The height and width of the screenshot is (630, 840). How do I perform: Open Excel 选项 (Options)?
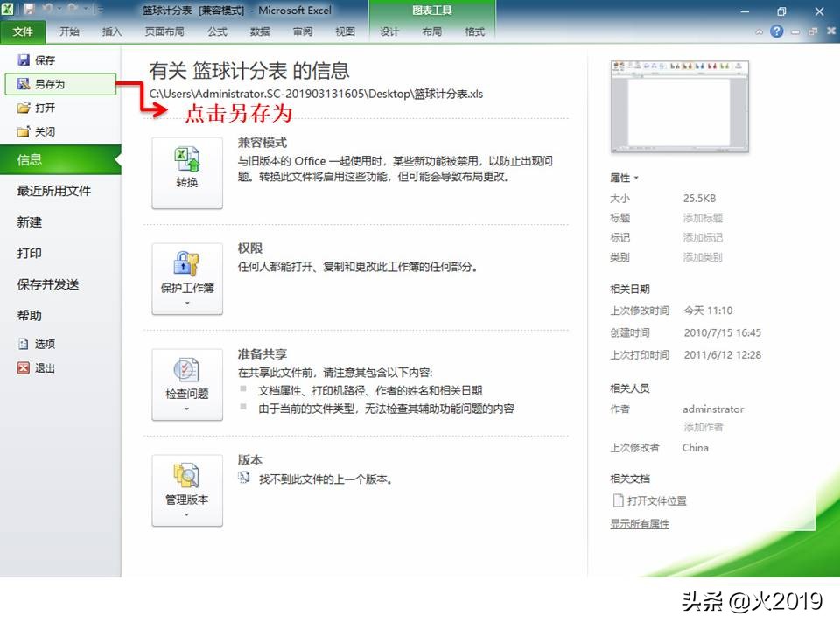click(37, 344)
